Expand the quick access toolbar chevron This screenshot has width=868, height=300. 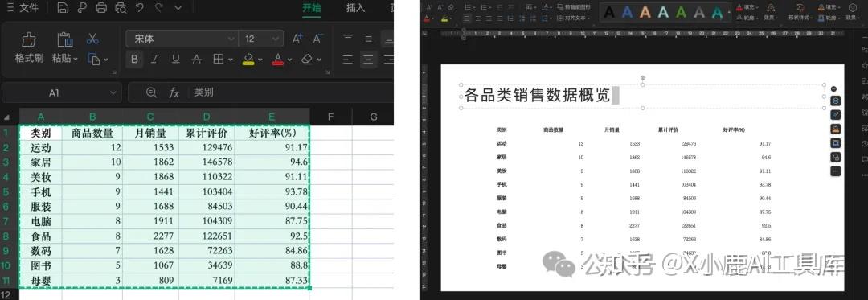(x=178, y=8)
